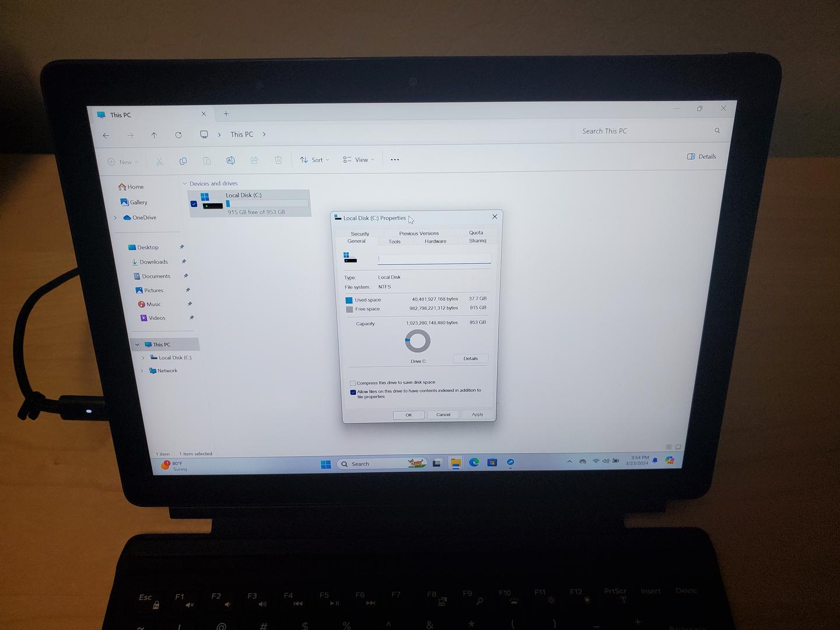Open Desktop quick access folder
The width and height of the screenshot is (840, 630).
pos(143,247)
